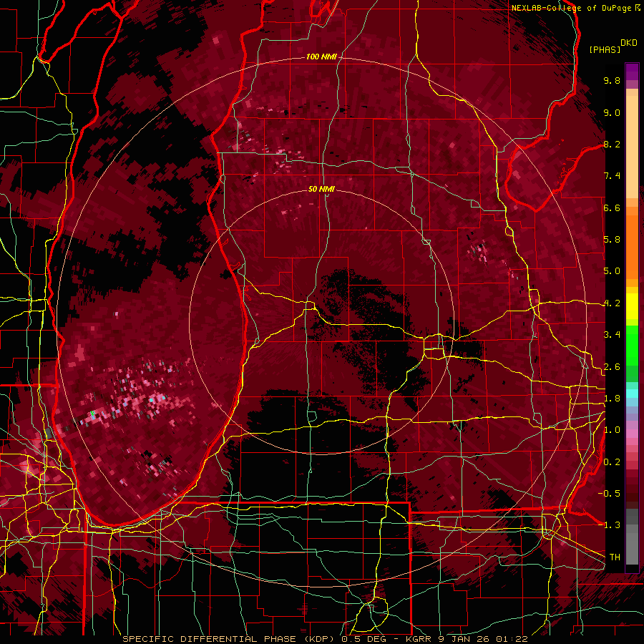Click the 7.4 scale value
Viewport: 644px width, 644px height.
click(x=612, y=176)
